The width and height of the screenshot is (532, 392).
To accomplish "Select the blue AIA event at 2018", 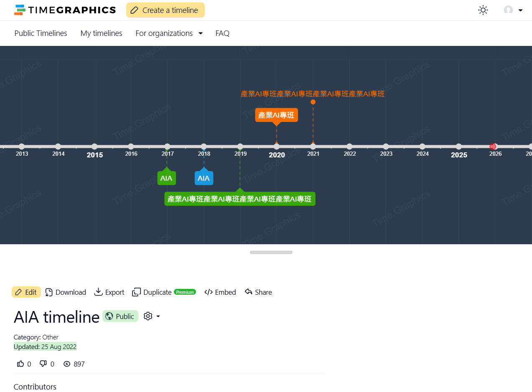I will [x=204, y=178].
